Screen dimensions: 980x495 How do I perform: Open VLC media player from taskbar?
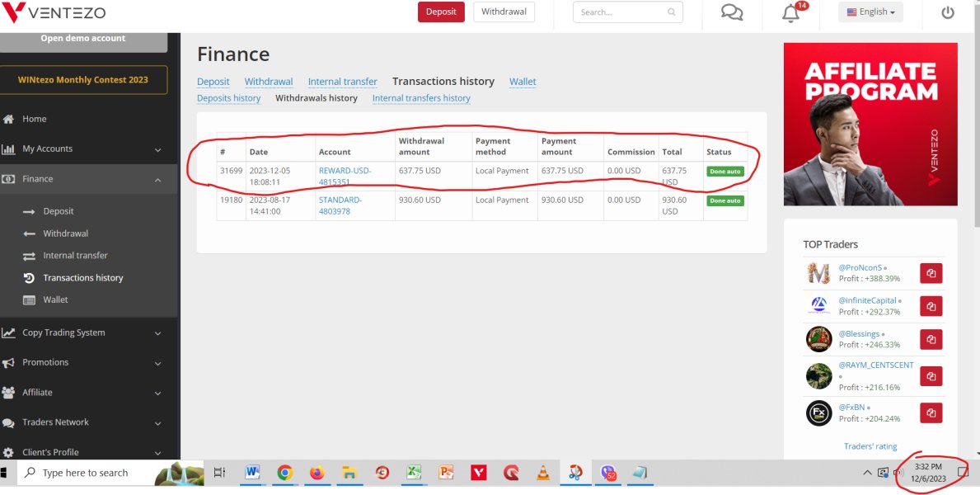(543, 473)
